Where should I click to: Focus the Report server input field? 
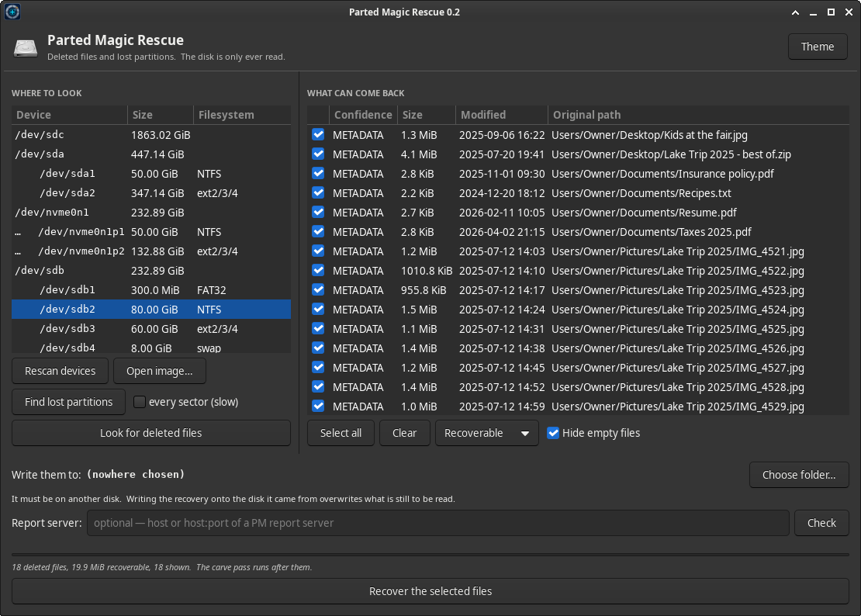point(437,523)
